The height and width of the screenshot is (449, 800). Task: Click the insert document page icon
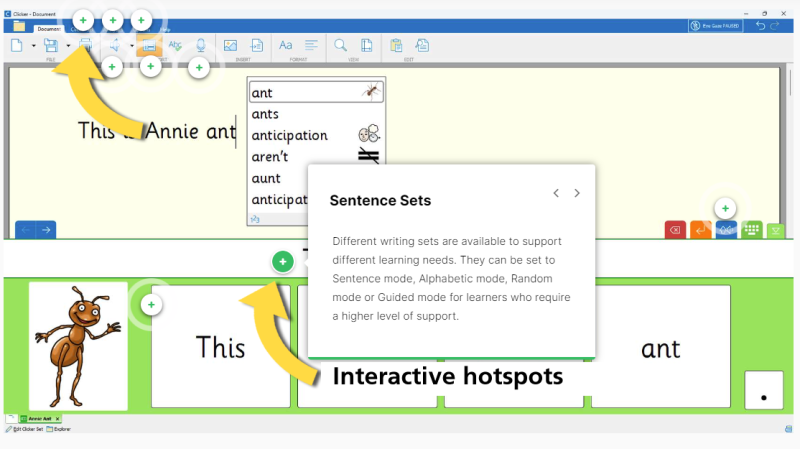[257, 45]
